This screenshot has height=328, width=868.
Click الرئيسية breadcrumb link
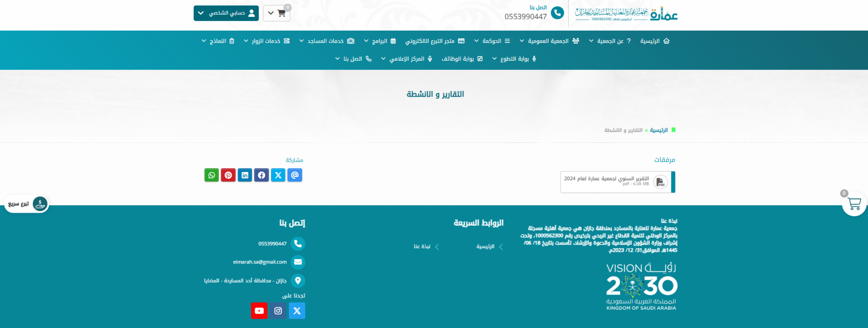click(x=659, y=130)
